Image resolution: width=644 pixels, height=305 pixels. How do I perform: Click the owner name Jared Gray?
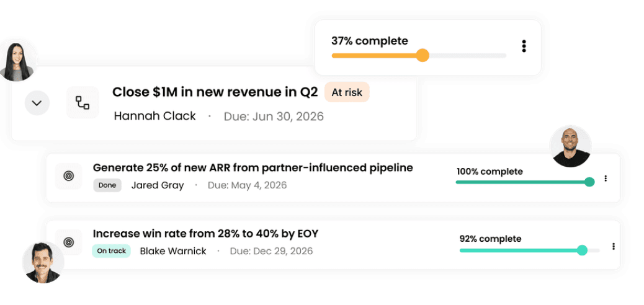pyautogui.click(x=158, y=185)
